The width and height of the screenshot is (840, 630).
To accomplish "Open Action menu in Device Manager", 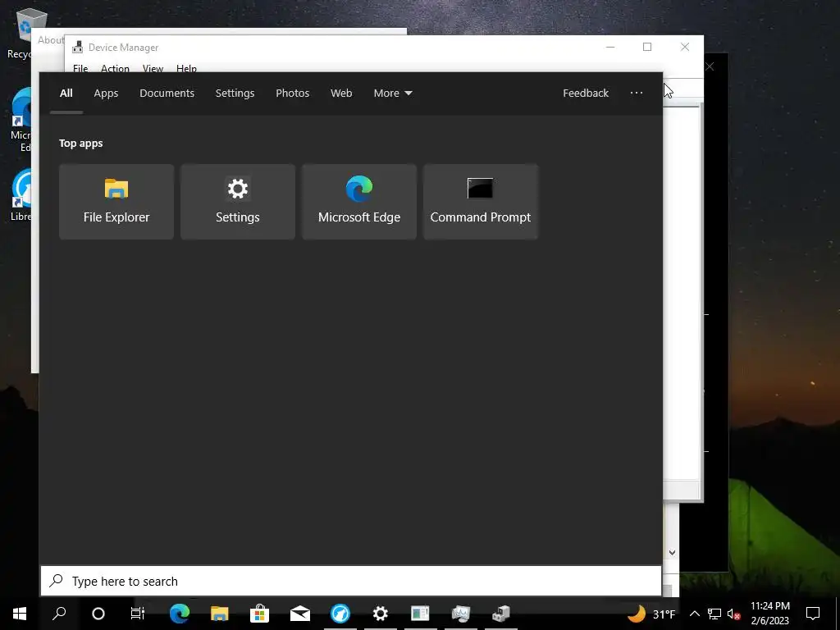I will pyautogui.click(x=115, y=68).
